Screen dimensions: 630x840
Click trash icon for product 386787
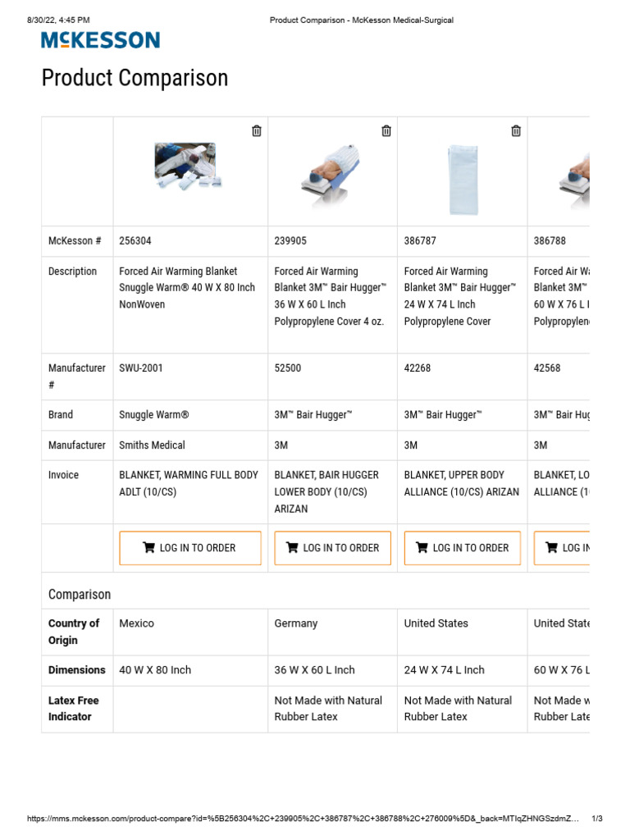pos(516,130)
